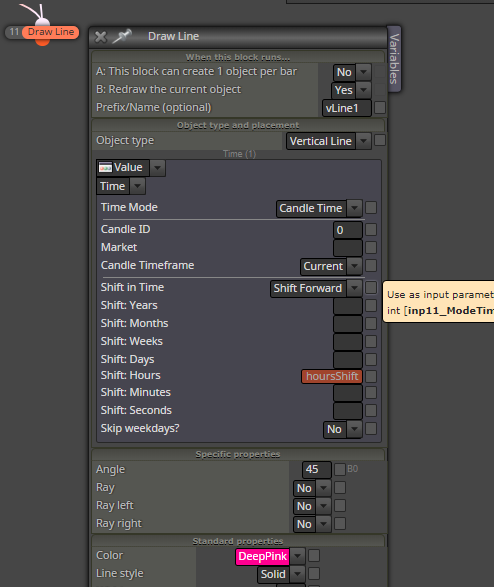494x587 pixels.
Task: Tick the Color checkbox
Action: point(314,556)
